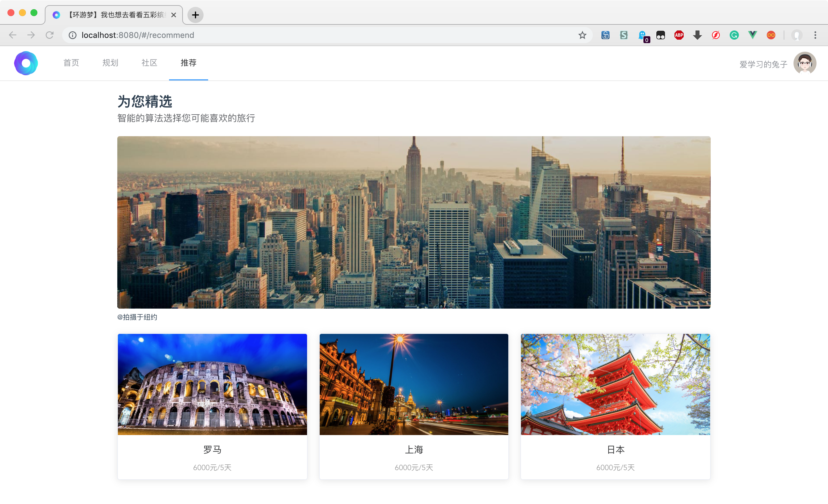Viewport: 828px width, 504px height.
Task: Click the site logo in the navbar
Action: (26, 63)
